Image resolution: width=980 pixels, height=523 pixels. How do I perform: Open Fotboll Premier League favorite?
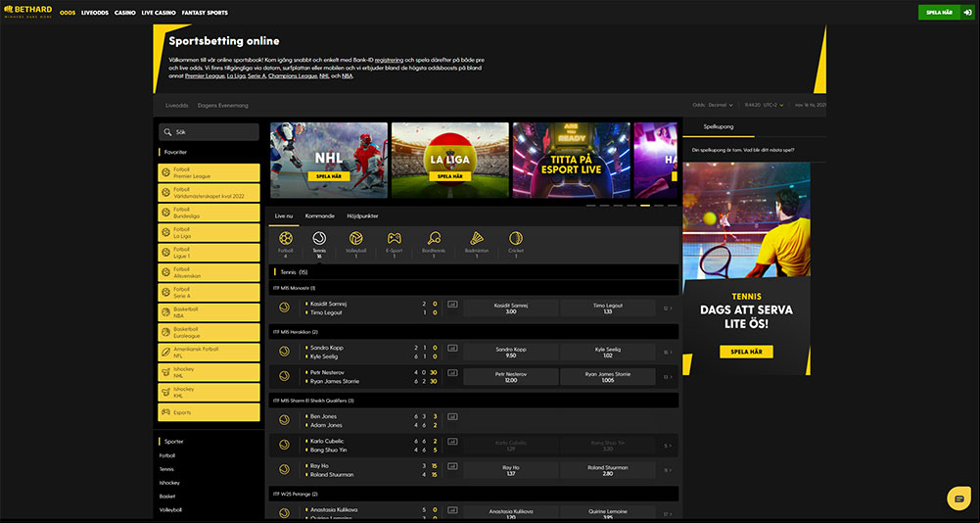click(209, 172)
